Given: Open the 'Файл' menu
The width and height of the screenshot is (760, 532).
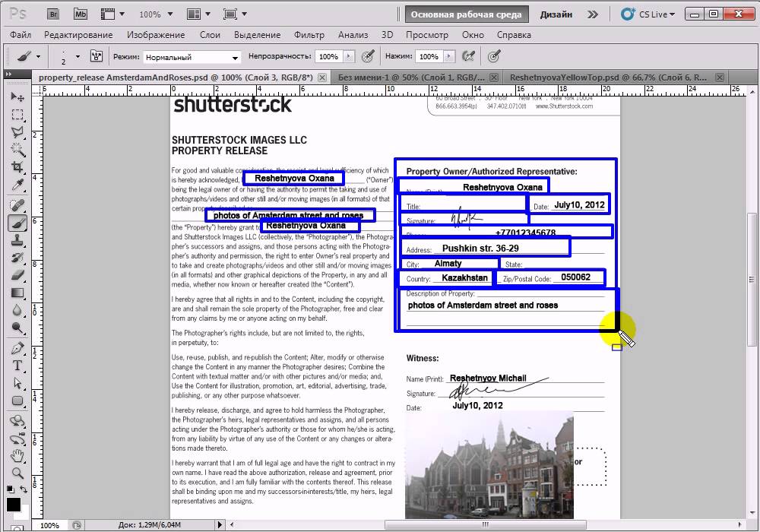Looking at the screenshot, I should [21, 35].
